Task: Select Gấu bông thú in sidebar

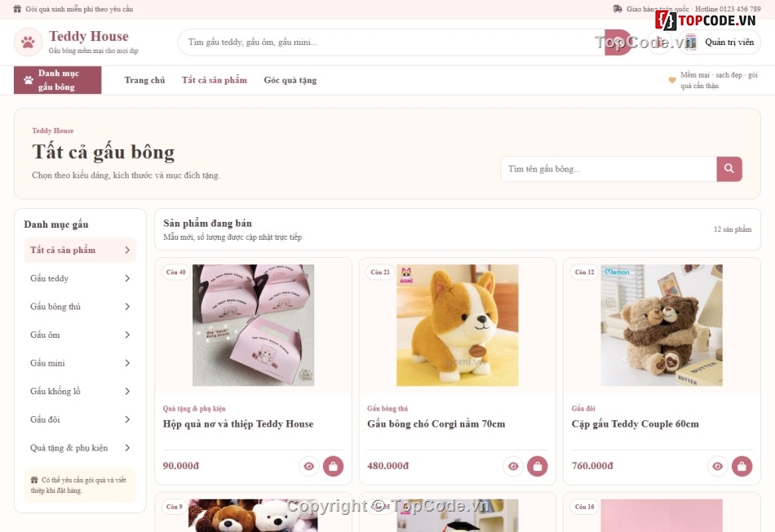Action: [x=80, y=307]
